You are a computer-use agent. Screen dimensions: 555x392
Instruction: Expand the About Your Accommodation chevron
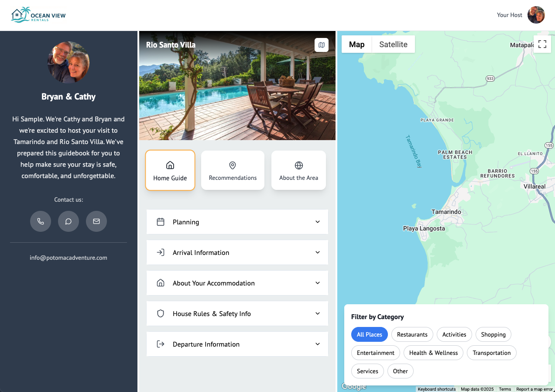(318, 283)
